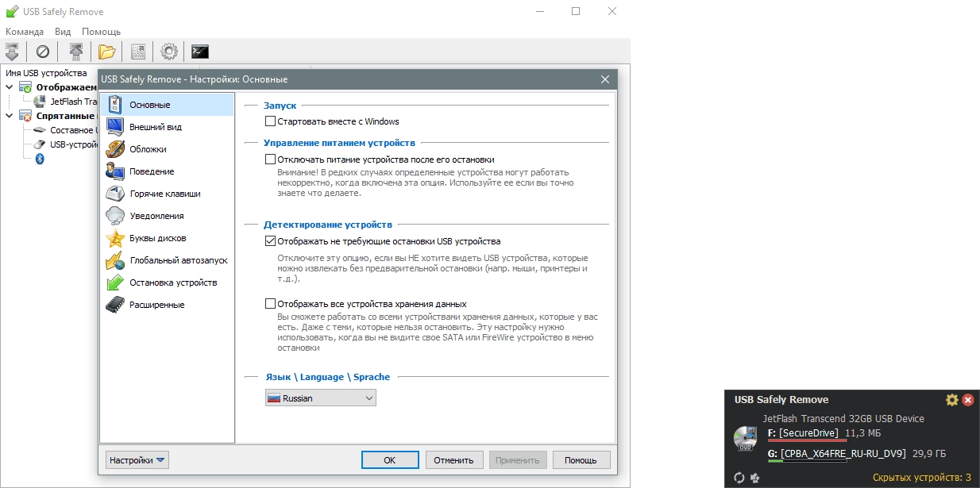Close the tray popup with red X
This screenshot has width=980, height=488.
click(968, 400)
